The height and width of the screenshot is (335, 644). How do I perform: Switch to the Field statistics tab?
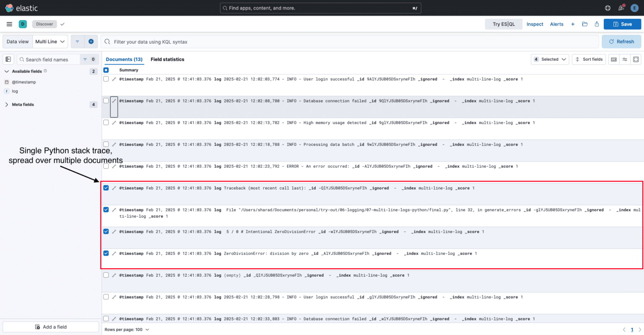pyautogui.click(x=167, y=59)
